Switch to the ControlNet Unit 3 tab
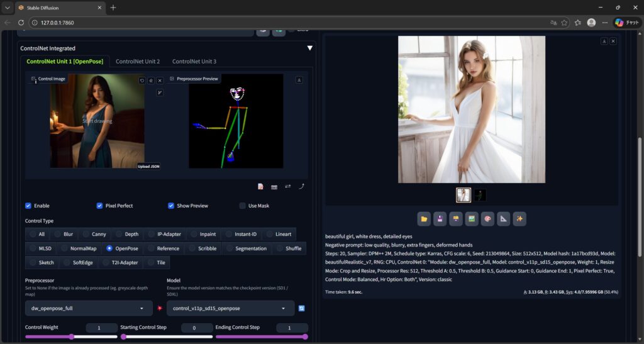 [194, 62]
